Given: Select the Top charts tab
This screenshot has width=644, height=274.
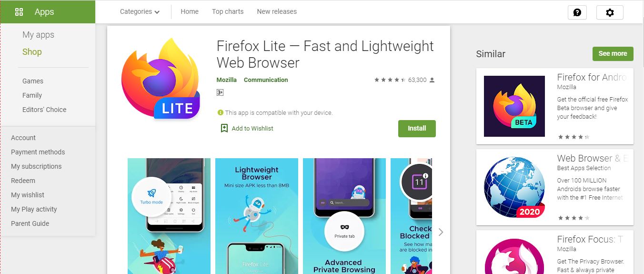Looking at the screenshot, I should tap(228, 11).
